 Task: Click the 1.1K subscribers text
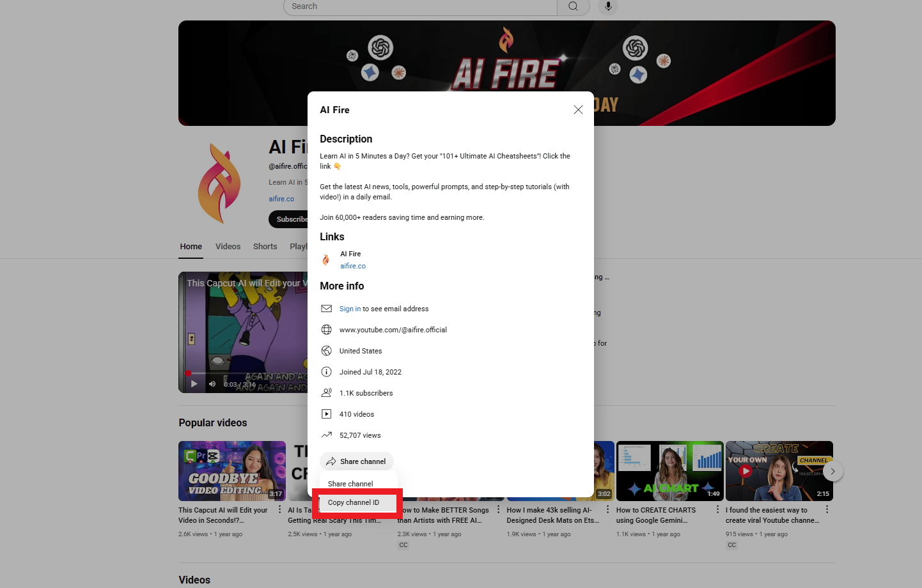(x=366, y=393)
